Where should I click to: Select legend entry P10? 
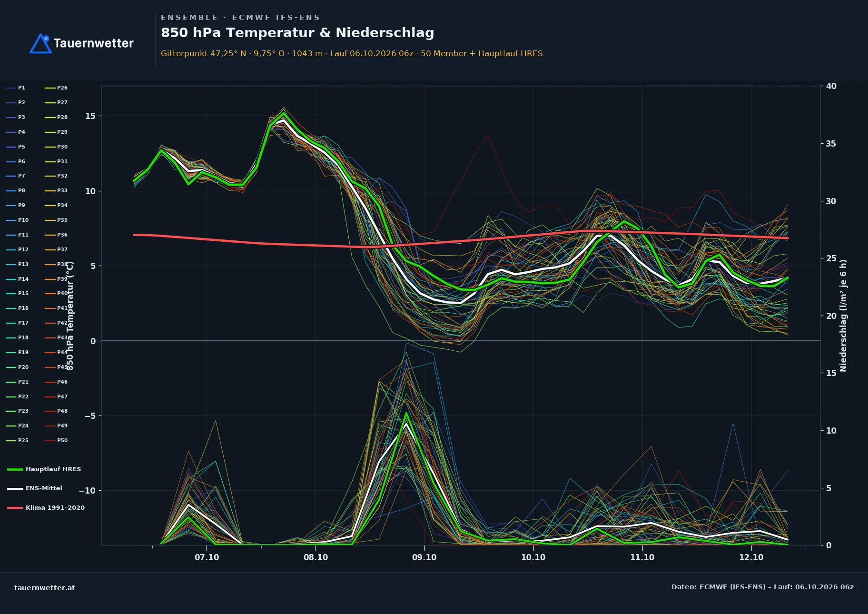coord(17,220)
